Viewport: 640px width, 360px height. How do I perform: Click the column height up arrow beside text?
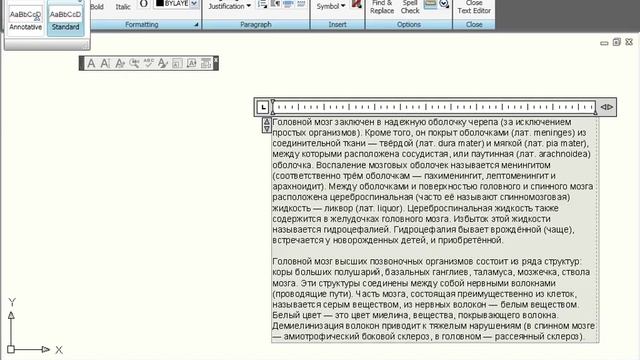[267, 122]
